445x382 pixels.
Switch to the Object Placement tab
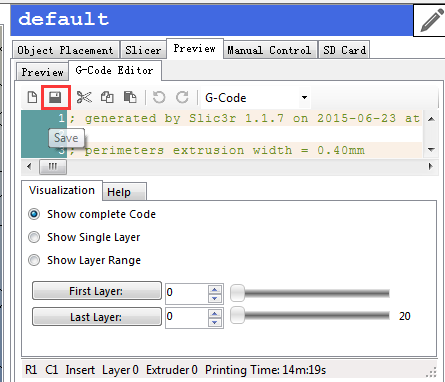(x=66, y=50)
